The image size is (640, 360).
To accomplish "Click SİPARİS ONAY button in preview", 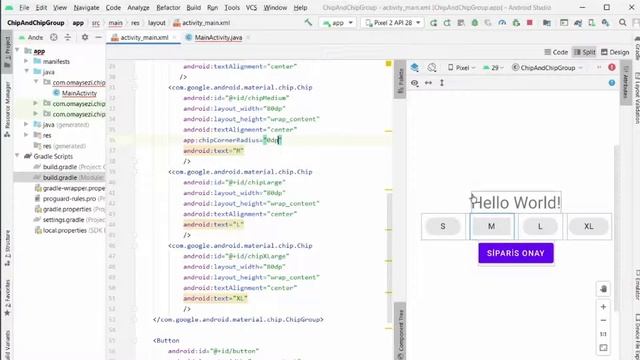I will tap(516, 253).
